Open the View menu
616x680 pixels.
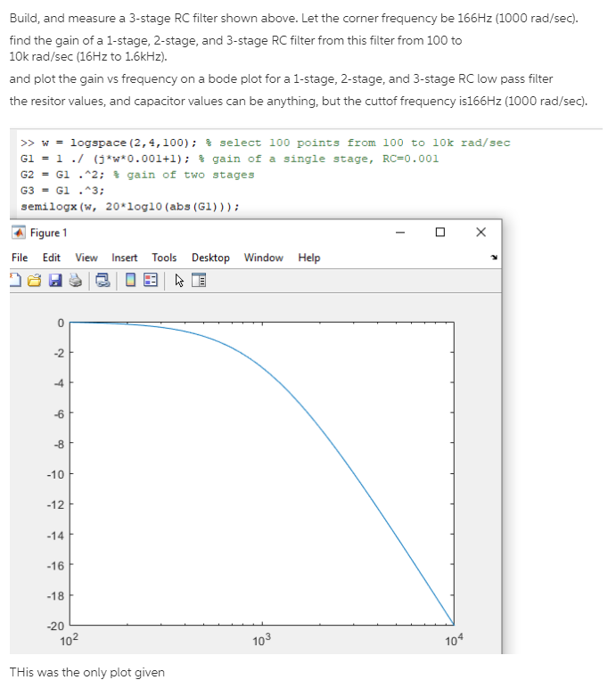pyautogui.click(x=86, y=258)
